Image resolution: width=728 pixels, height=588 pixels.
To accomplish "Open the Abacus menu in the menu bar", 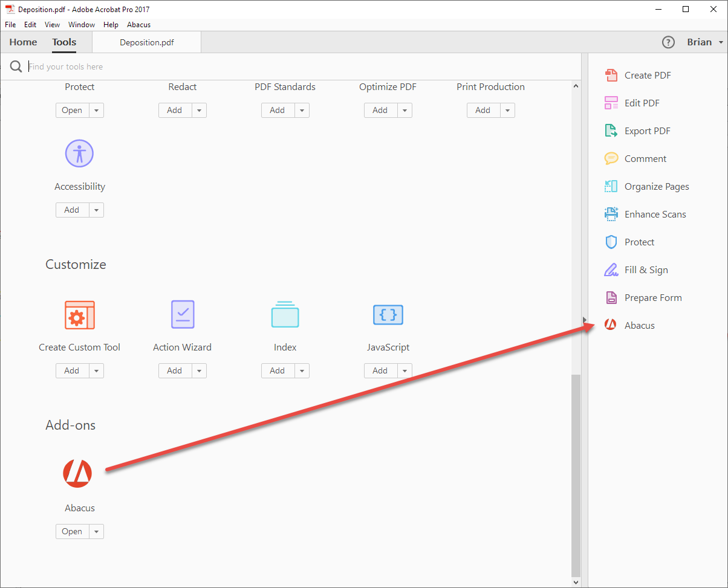I will (138, 25).
